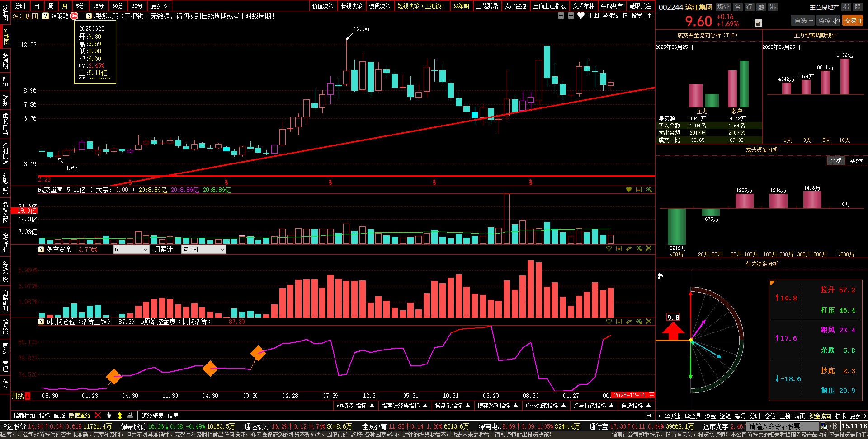Click the yellow up-down arrow icon

click(x=120, y=415)
